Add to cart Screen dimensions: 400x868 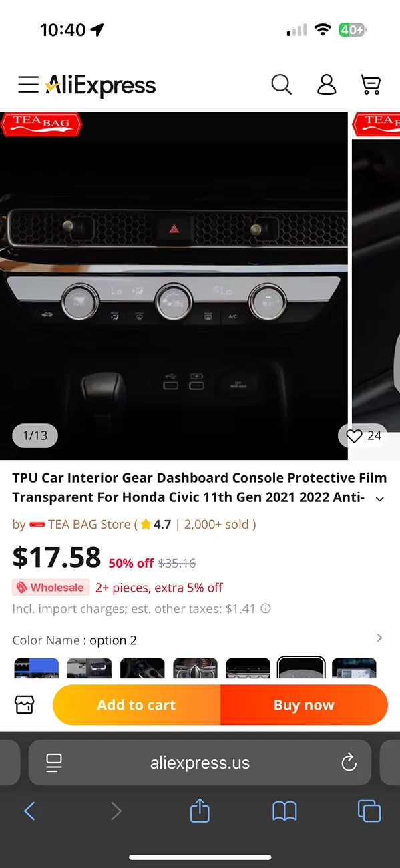[x=136, y=705]
